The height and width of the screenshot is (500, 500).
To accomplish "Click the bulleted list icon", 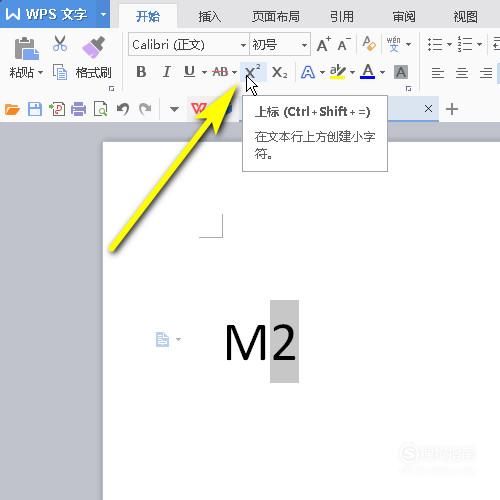I will click(x=435, y=44).
